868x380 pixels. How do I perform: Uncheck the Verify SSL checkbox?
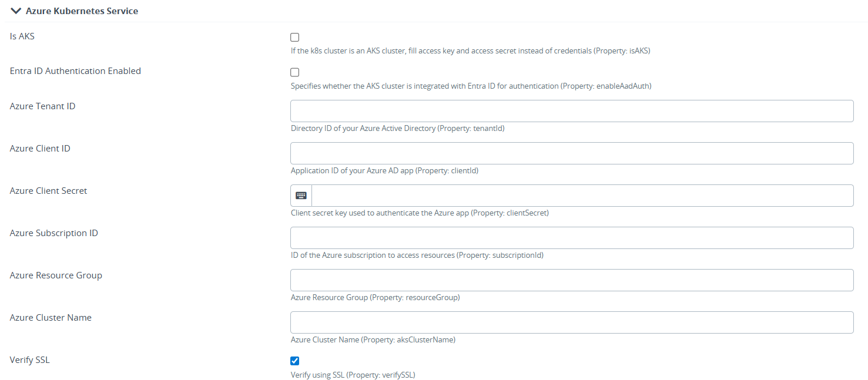(295, 361)
